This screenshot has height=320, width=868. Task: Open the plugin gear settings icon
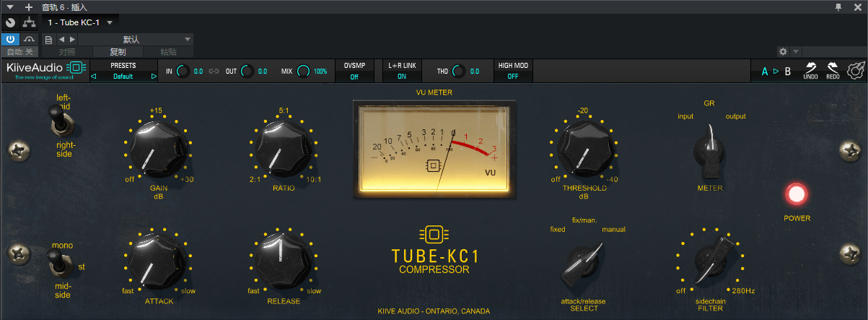point(855,71)
